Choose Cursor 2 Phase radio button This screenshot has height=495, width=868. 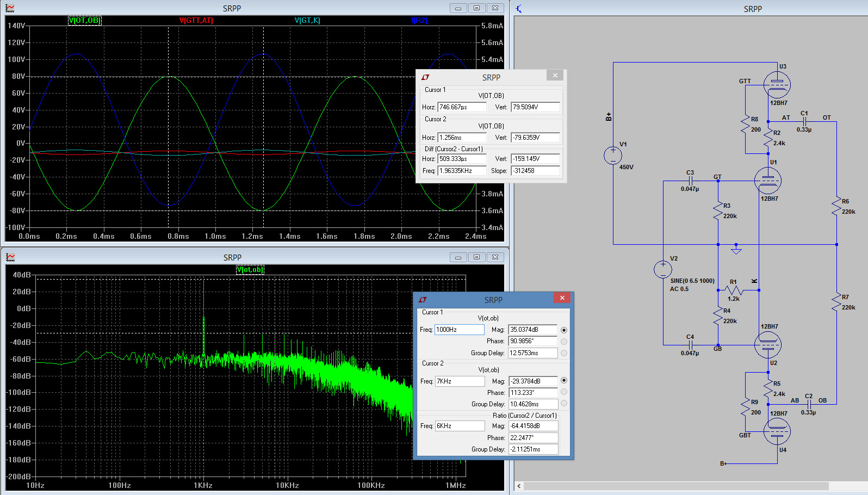point(564,392)
